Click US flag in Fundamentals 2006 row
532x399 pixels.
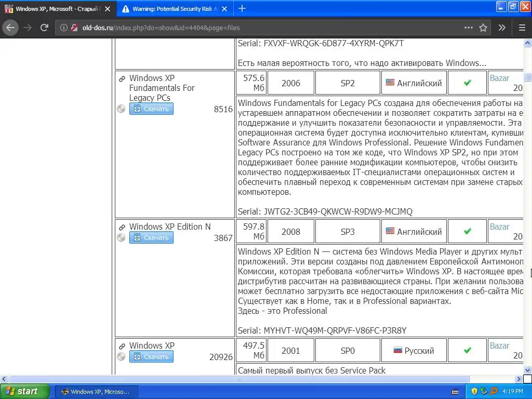point(390,82)
